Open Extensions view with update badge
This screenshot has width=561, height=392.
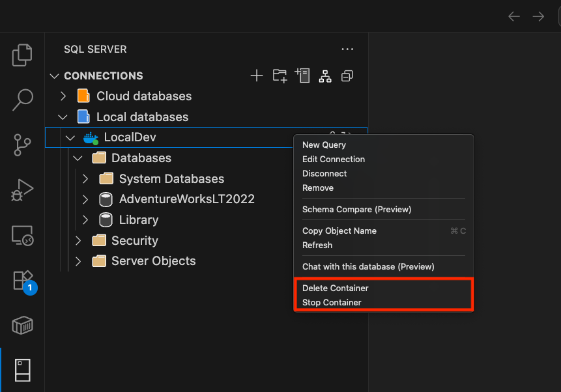(x=22, y=280)
